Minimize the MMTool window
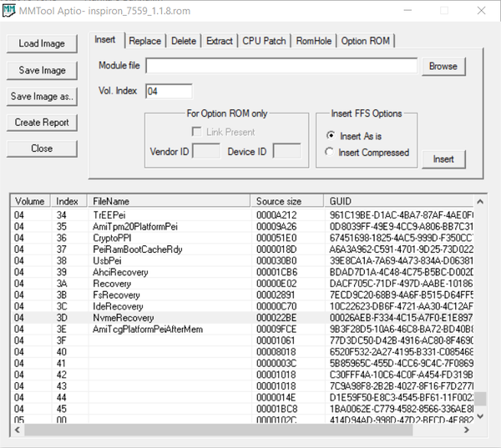The image size is (501, 448). click(407, 11)
